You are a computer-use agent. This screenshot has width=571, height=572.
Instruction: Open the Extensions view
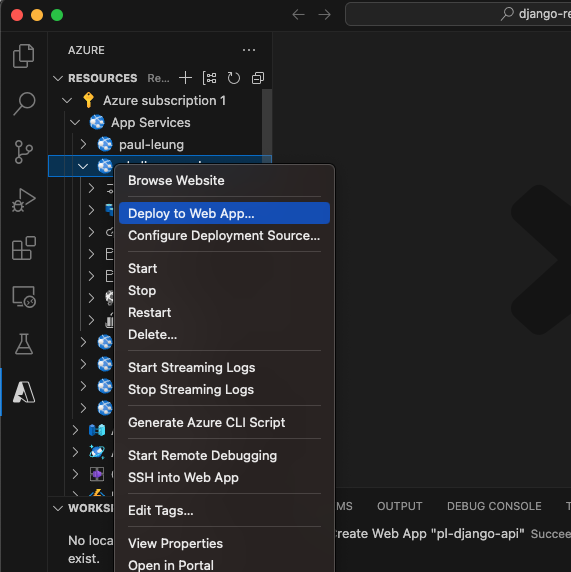click(24, 248)
